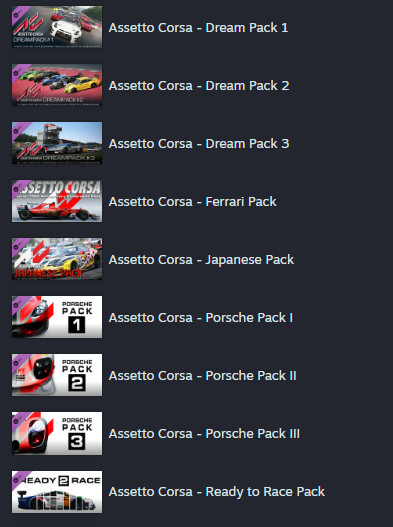The image size is (393, 527).
Task: Open the Porsche Pack 2 thumbnail
Action: (x=57, y=375)
